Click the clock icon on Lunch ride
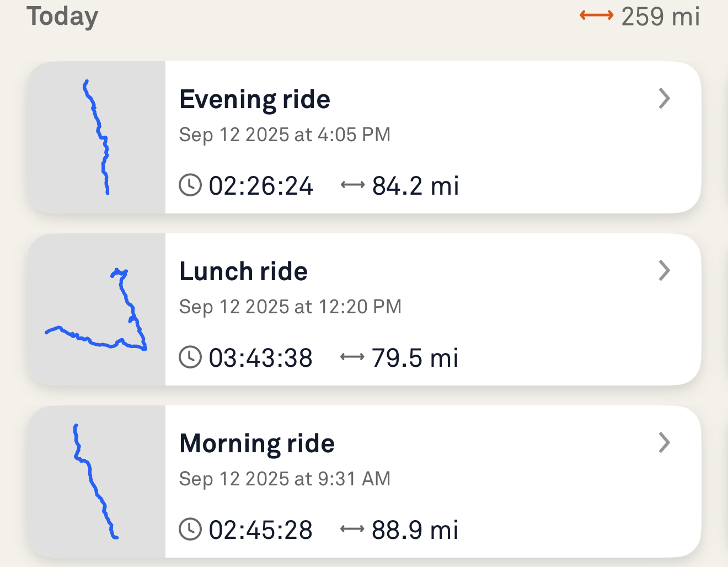 point(190,357)
